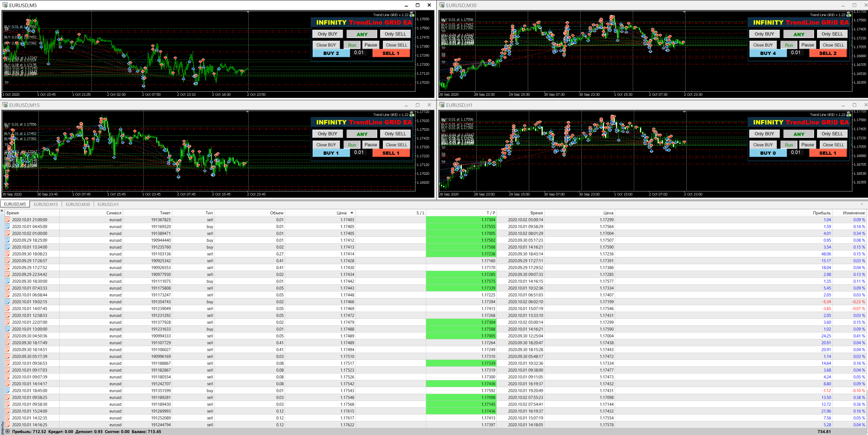Click the EURUSD,M30 chart window icon
The height and width of the screenshot is (435, 868).
[x=442, y=5]
